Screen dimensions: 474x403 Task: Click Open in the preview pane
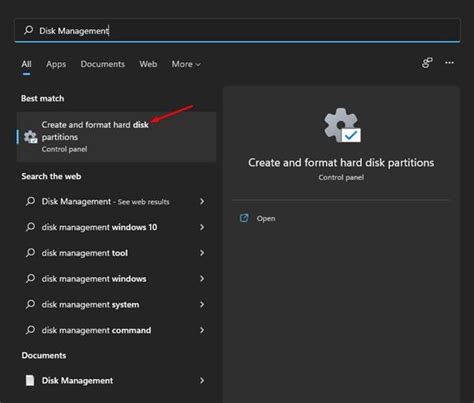tap(266, 219)
